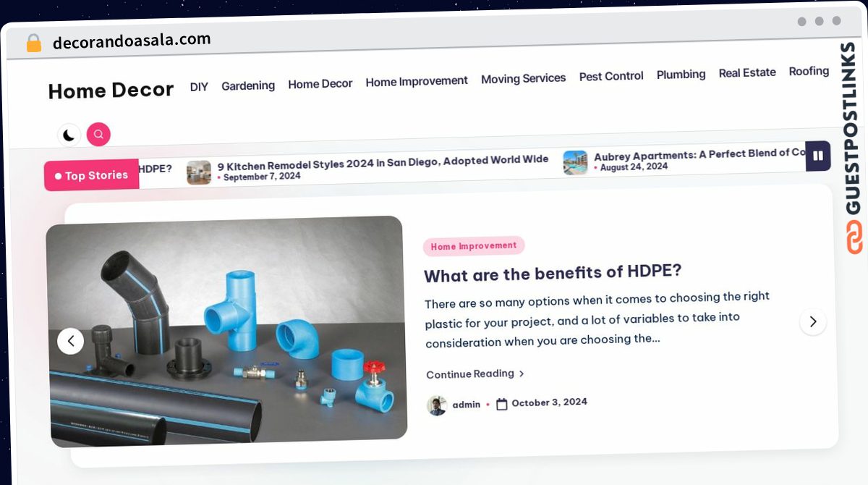Click the HDPE pipe fittings featured image
The width and height of the screenshot is (868, 485).
[227, 332]
